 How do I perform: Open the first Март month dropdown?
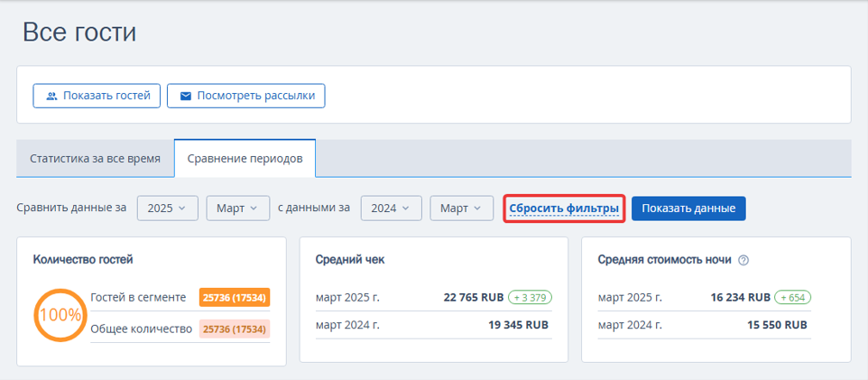[238, 209]
